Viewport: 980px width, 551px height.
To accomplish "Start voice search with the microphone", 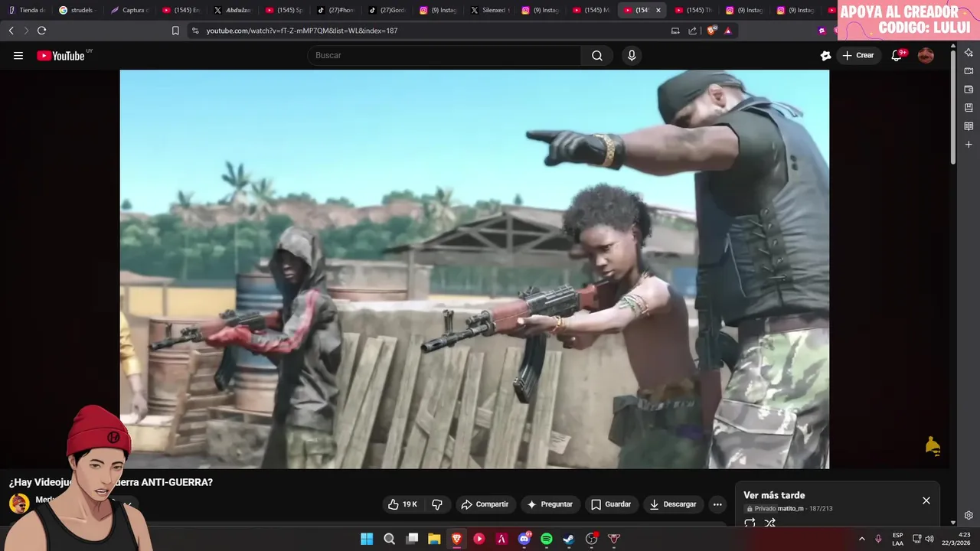I will click(632, 55).
